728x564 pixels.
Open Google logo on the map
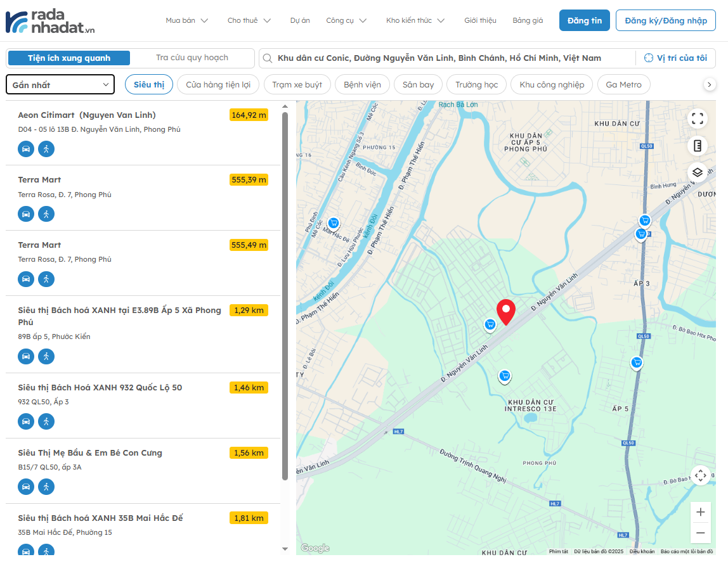[x=315, y=548]
